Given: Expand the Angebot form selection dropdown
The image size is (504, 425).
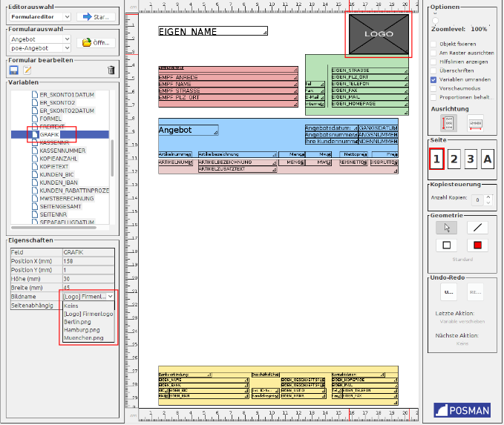Looking at the screenshot, I should click(39, 38).
